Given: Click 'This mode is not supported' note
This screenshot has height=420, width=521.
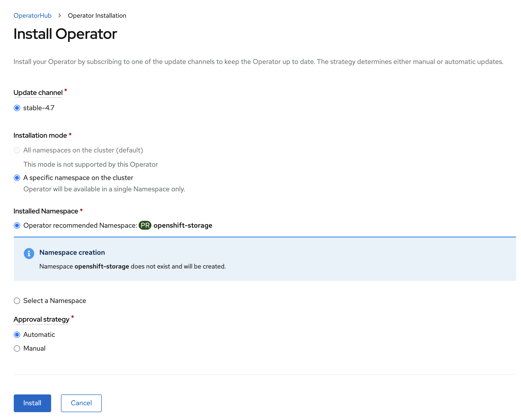Looking at the screenshot, I should pyautogui.click(x=90, y=165).
